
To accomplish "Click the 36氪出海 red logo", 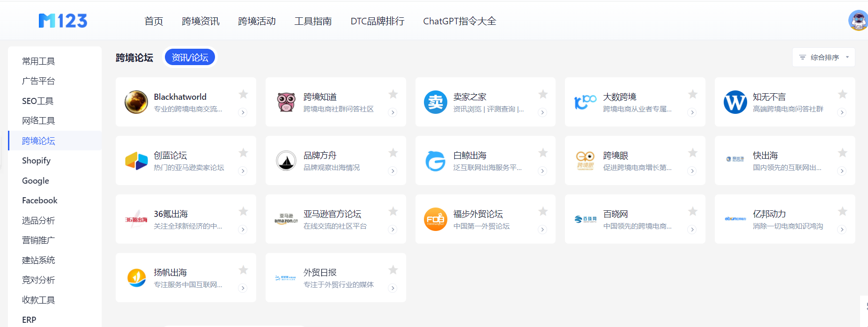I will click(x=136, y=219).
